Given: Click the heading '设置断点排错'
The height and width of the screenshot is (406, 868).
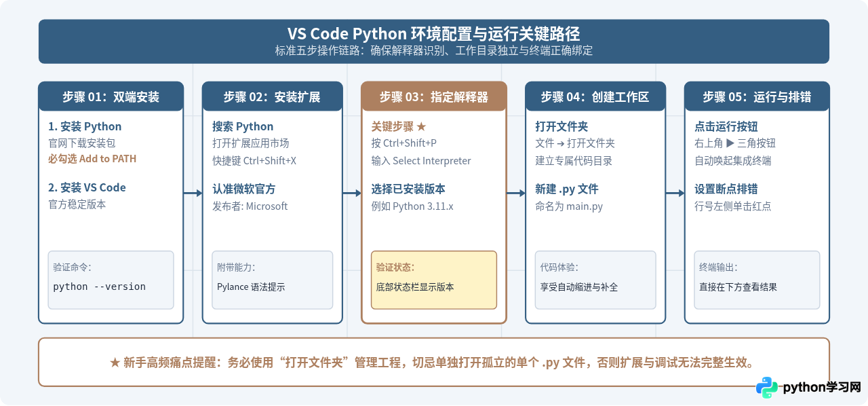Looking at the screenshot, I should tap(726, 189).
